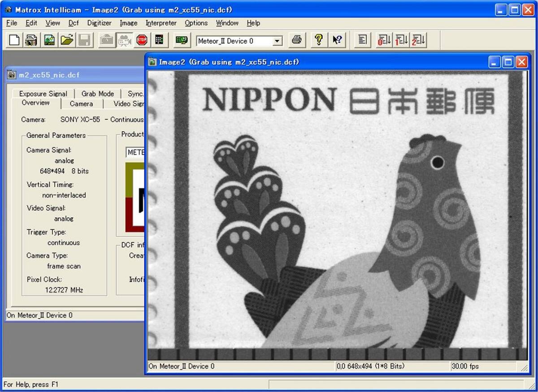
Task: Open the Interpreter menu
Action: tap(161, 23)
